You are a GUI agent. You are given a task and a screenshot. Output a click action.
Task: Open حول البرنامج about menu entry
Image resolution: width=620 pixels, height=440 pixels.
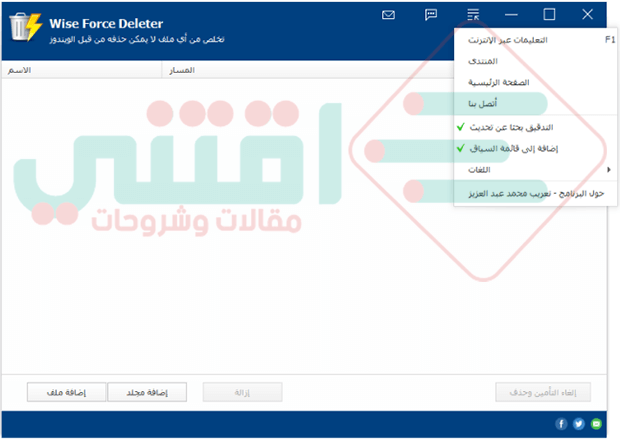coord(535,193)
